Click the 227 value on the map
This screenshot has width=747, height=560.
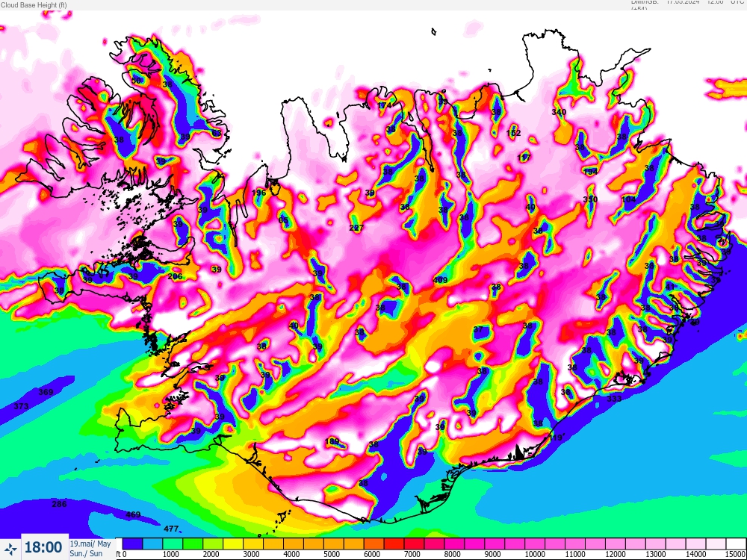pyautogui.click(x=356, y=228)
